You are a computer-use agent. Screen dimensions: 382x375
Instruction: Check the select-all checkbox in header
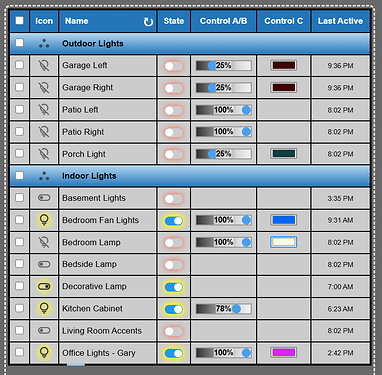pyautogui.click(x=20, y=21)
